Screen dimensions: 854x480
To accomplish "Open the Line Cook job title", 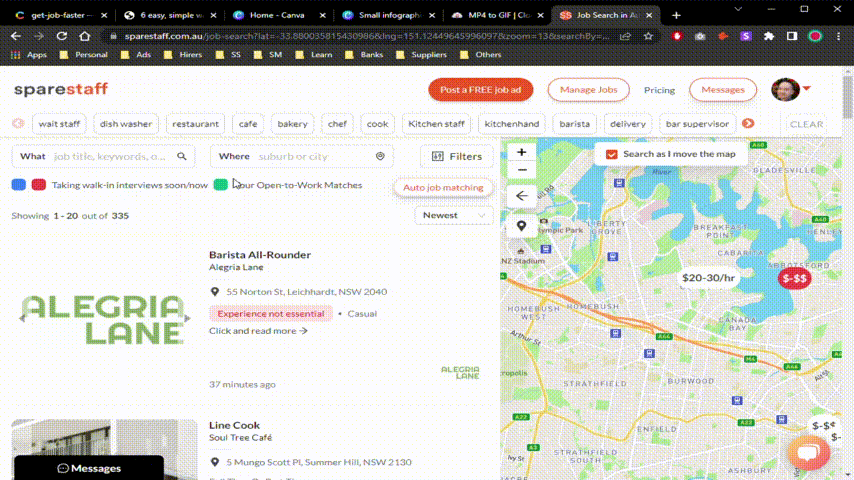I will pyautogui.click(x=234, y=425).
